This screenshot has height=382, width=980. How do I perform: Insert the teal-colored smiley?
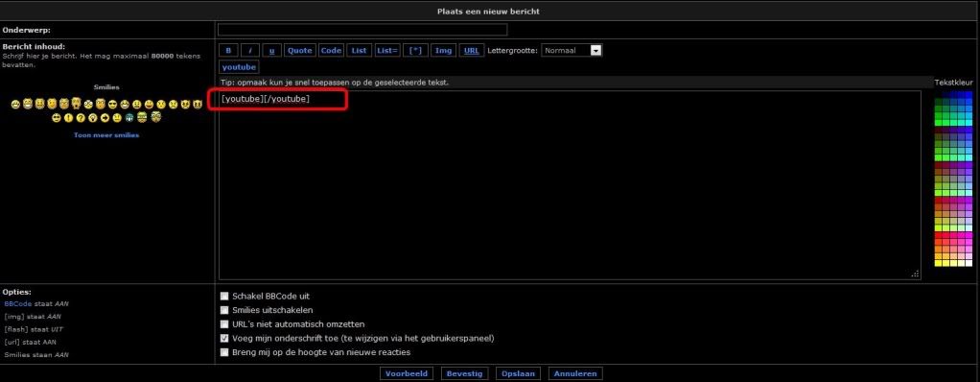[x=129, y=117]
